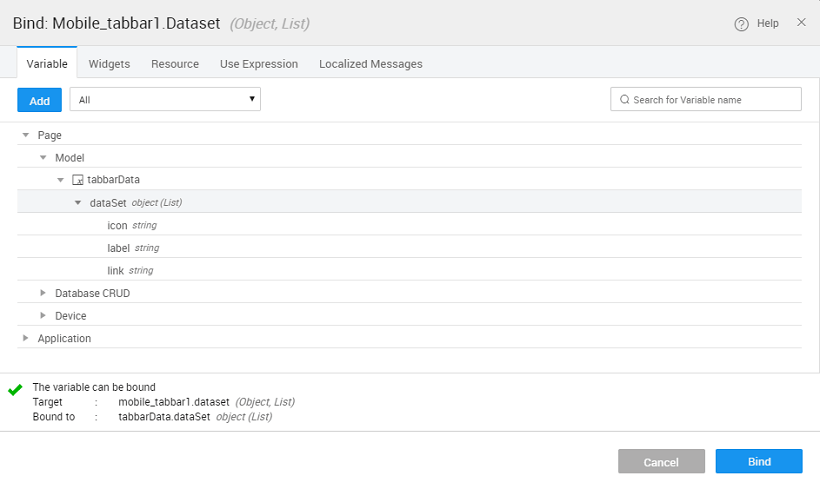Close the Bind dialog with X
The image size is (820, 489).
(x=801, y=22)
